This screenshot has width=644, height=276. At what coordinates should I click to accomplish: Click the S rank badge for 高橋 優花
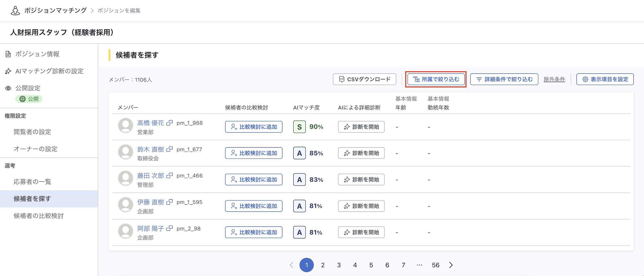coord(299,127)
